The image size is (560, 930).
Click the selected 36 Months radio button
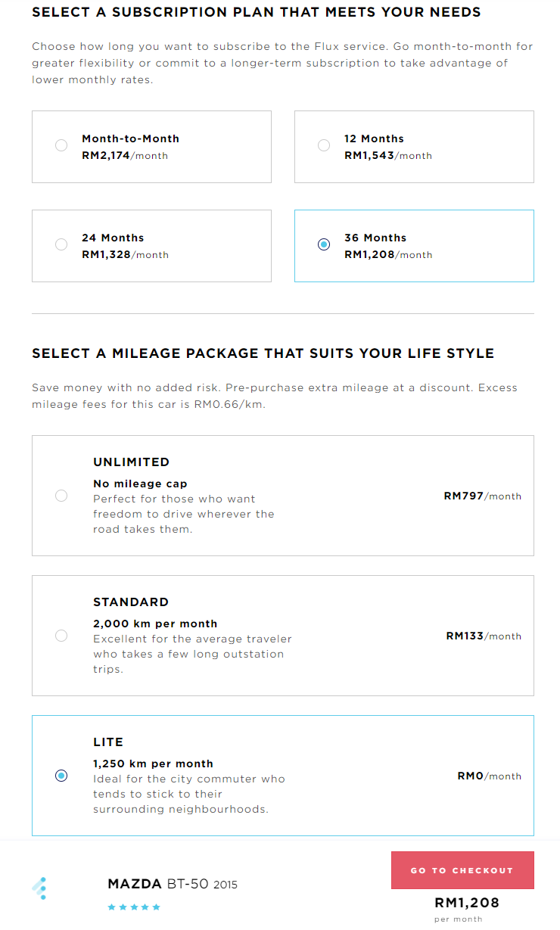tap(324, 244)
